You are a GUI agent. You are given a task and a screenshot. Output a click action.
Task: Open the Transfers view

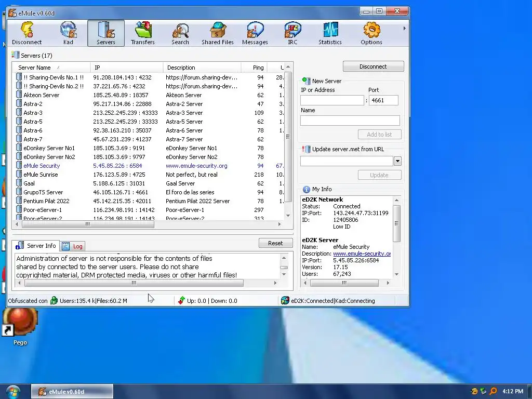[x=143, y=33]
